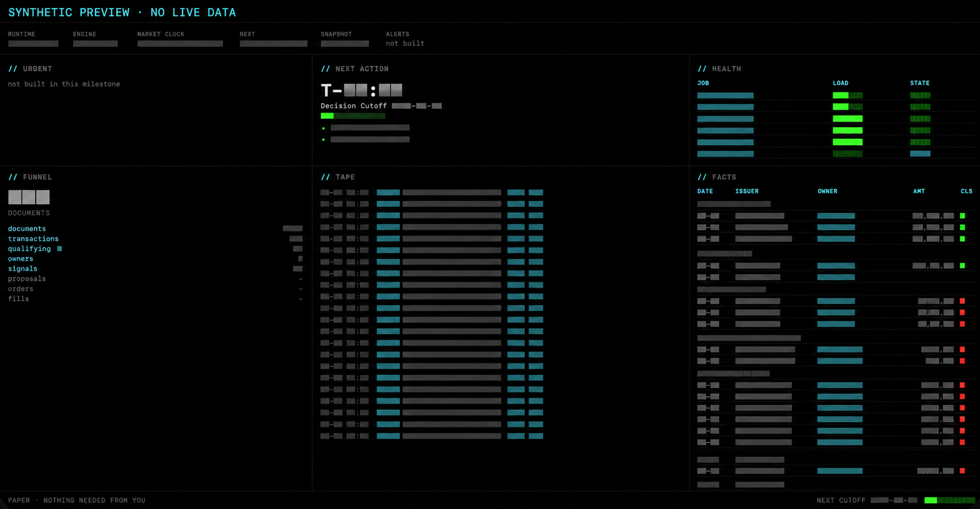Click the HEALTH panel heading
This screenshot has width=980, height=509.
point(719,69)
